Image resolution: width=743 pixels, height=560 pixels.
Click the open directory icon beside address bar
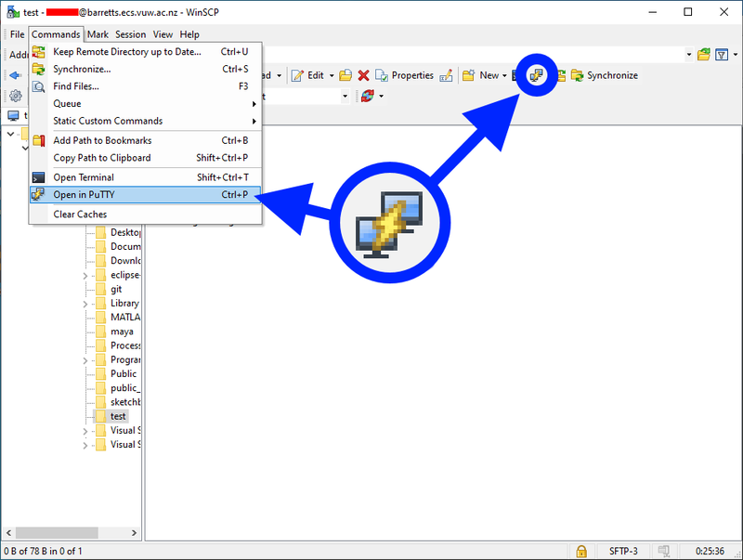(x=704, y=55)
